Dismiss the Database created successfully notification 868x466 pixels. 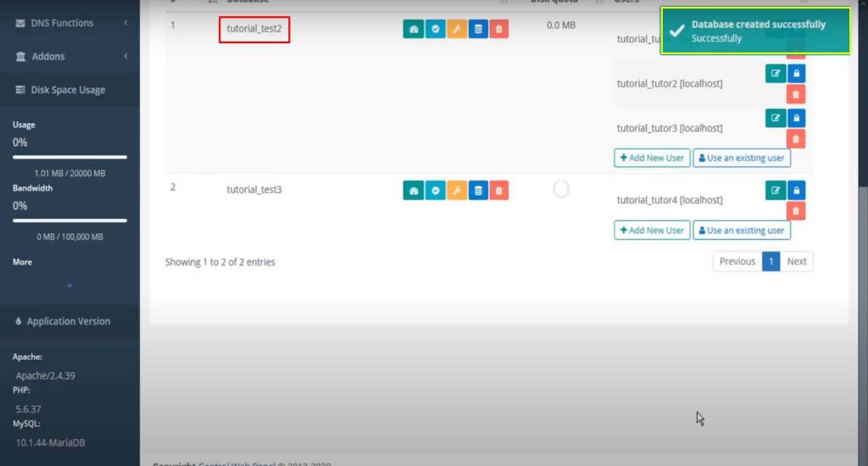click(755, 31)
